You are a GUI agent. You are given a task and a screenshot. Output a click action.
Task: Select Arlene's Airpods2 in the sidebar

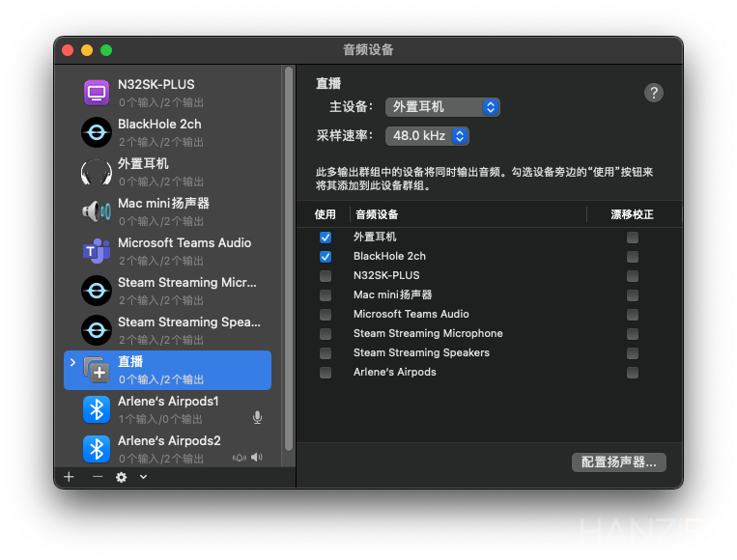point(167,449)
